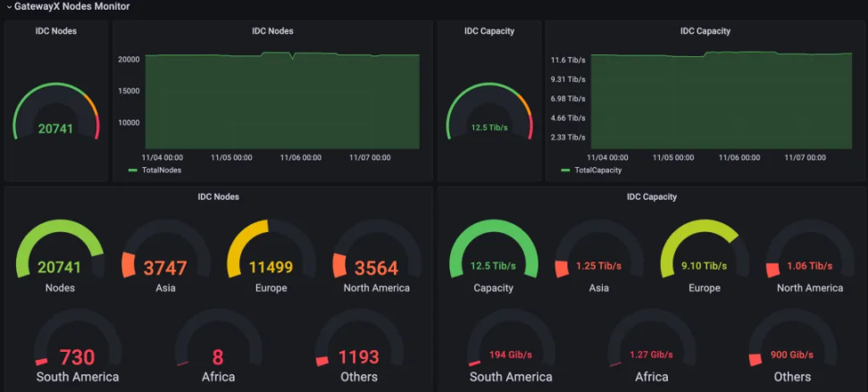Image resolution: width=868 pixels, height=392 pixels.
Task: Select the North America nodes gauge 3564
Action: coord(377,255)
